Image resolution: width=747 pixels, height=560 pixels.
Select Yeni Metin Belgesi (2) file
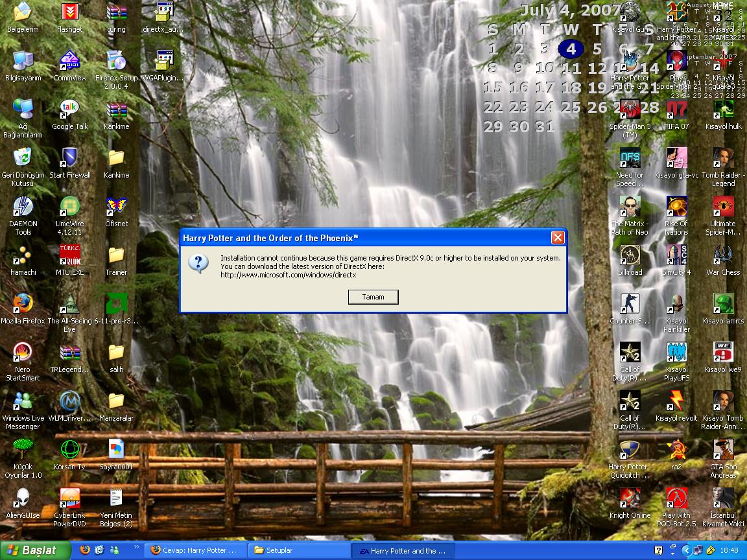(x=116, y=507)
